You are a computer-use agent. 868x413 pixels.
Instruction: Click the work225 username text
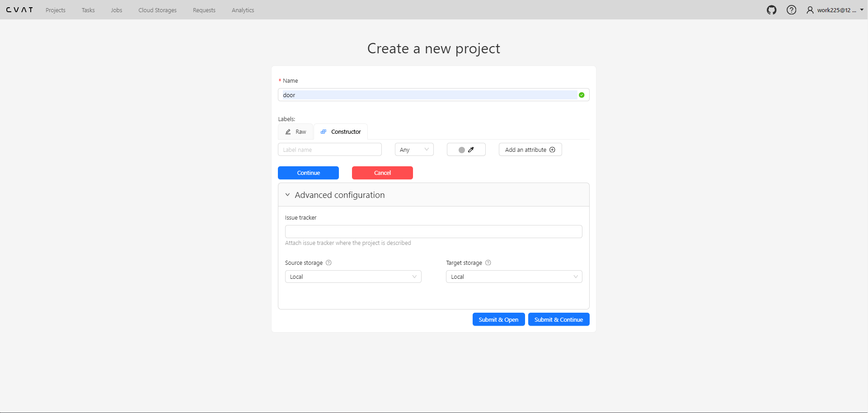[x=836, y=10]
